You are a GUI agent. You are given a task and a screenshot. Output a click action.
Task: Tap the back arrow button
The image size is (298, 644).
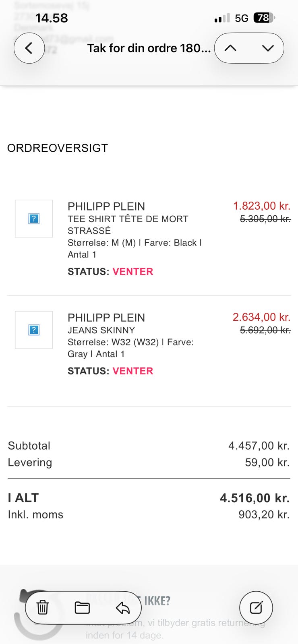tap(29, 48)
